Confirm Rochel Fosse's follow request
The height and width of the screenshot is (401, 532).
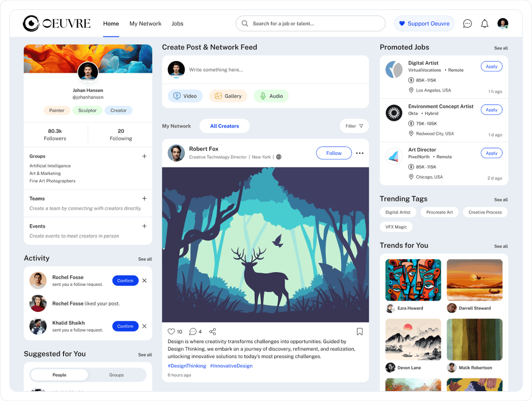125,280
